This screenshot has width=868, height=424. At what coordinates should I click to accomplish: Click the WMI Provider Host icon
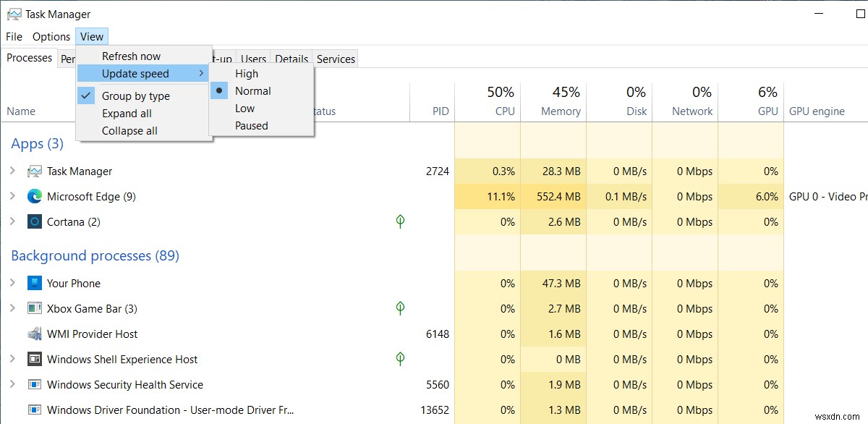34,334
